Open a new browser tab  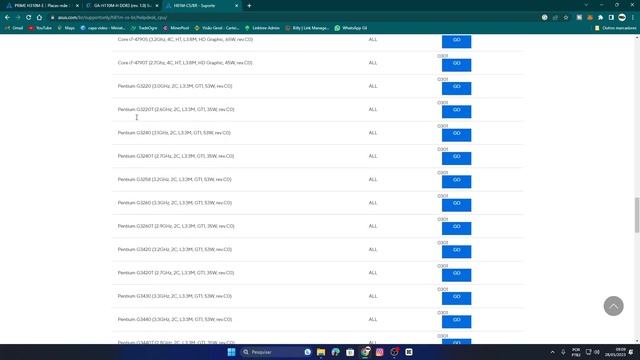249,6
